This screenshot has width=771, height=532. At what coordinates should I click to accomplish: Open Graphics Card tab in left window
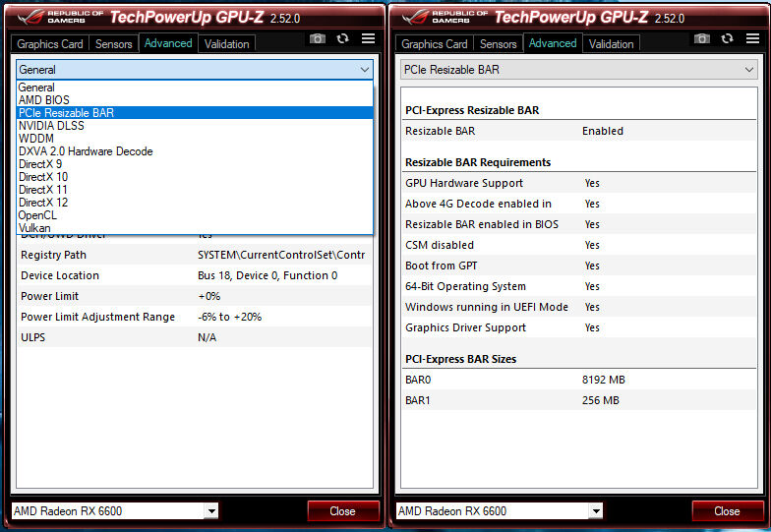tap(49, 43)
